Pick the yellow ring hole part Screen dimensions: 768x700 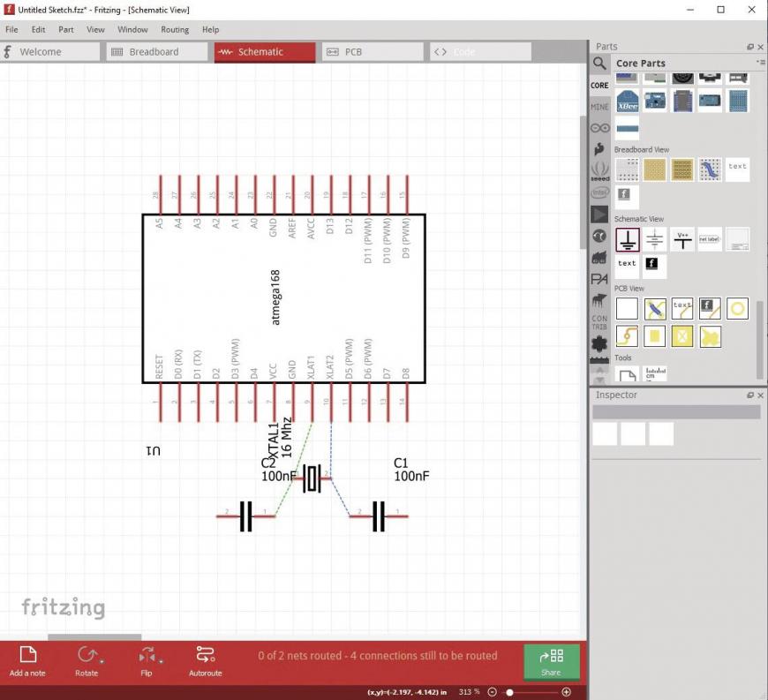point(738,309)
